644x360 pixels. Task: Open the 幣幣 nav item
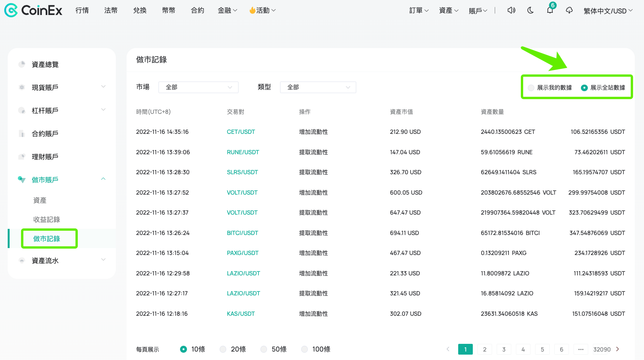tap(169, 10)
